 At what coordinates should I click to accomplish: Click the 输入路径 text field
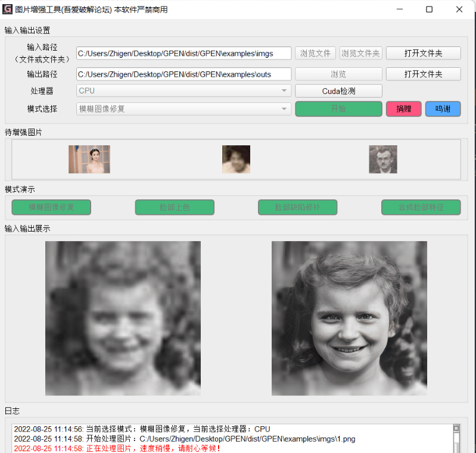[183, 53]
